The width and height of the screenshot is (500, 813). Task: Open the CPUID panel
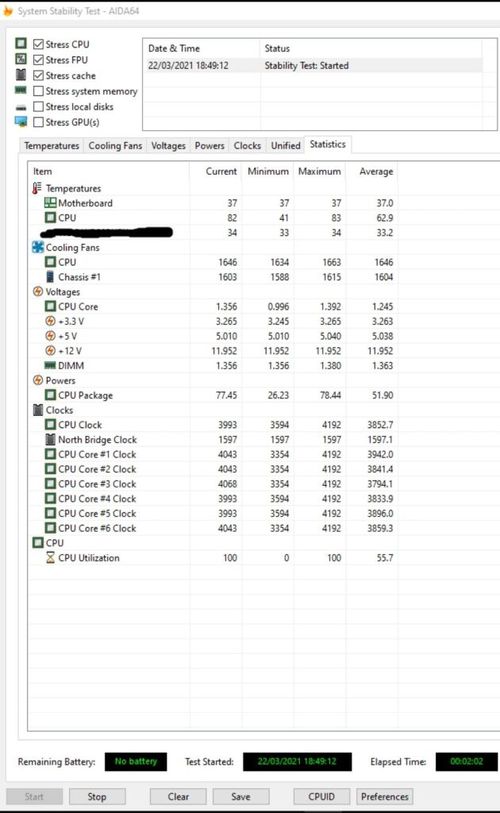322,796
